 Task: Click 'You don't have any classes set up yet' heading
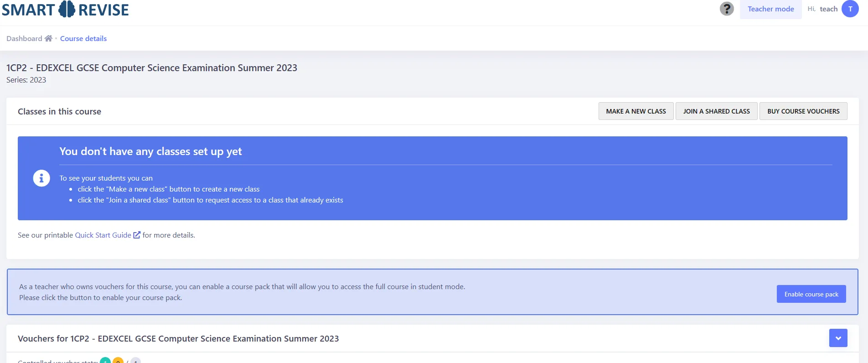(x=150, y=151)
